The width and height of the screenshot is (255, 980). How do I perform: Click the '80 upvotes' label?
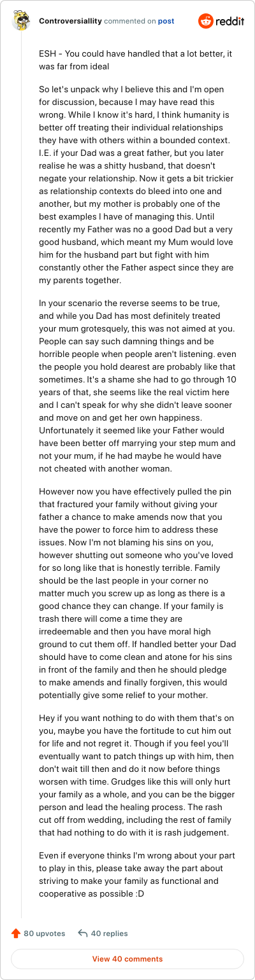pos(45,934)
